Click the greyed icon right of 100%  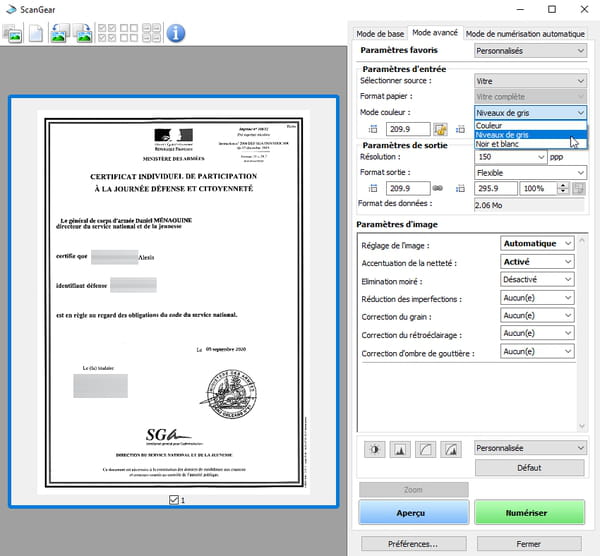click(x=579, y=188)
